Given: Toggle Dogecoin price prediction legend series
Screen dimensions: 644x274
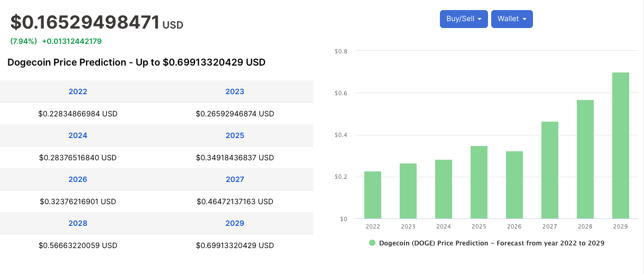Looking at the screenshot, I should click(x=486, y=243).
